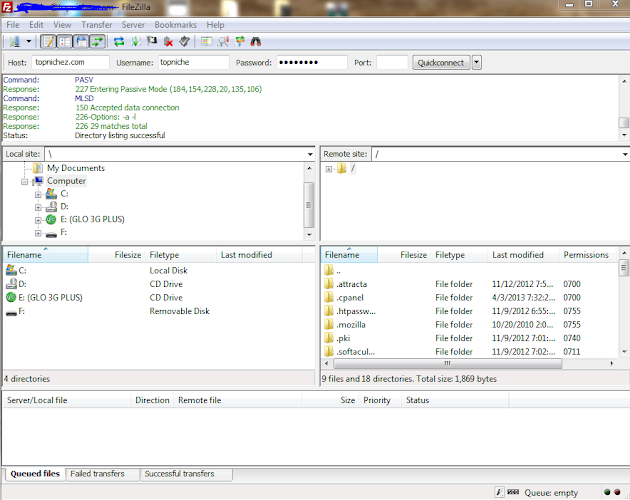Open the Server menu
The image size is (630, 500).
[133, 25]
